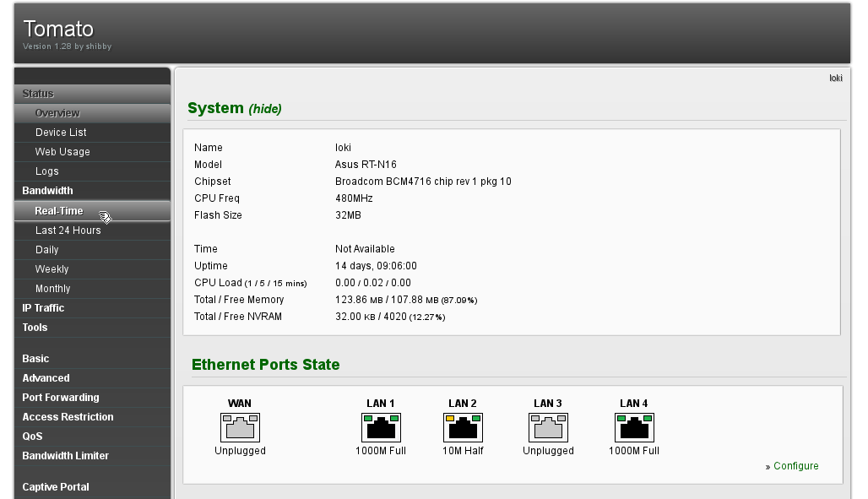
Task: Click the 'Version 1.28 by shibby' text
Action: pos(67,46)
